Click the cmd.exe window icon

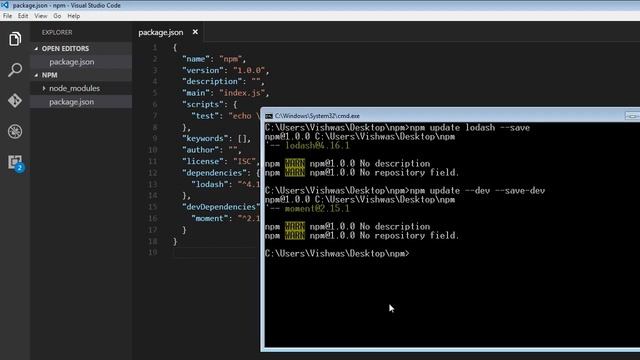click(x=269, y=116)
